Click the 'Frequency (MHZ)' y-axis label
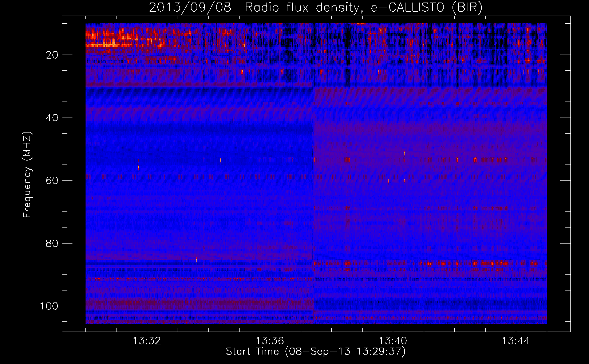 [x=27, y=174]
